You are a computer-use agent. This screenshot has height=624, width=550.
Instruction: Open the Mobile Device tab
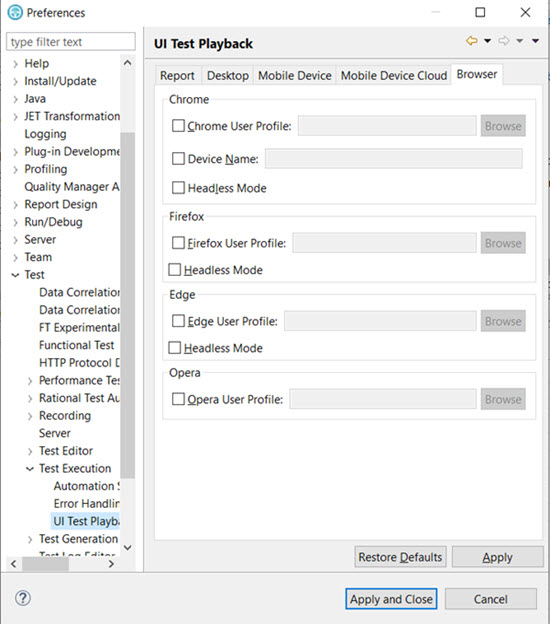[295, 75]
